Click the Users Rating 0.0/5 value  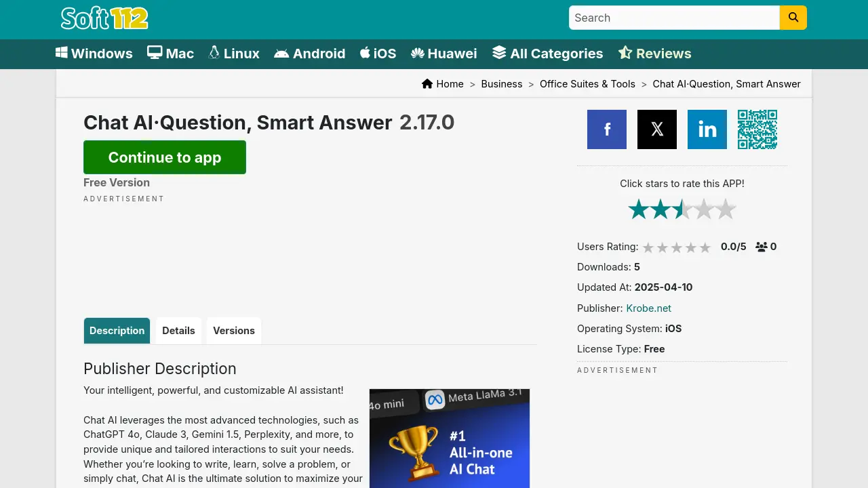733,247
